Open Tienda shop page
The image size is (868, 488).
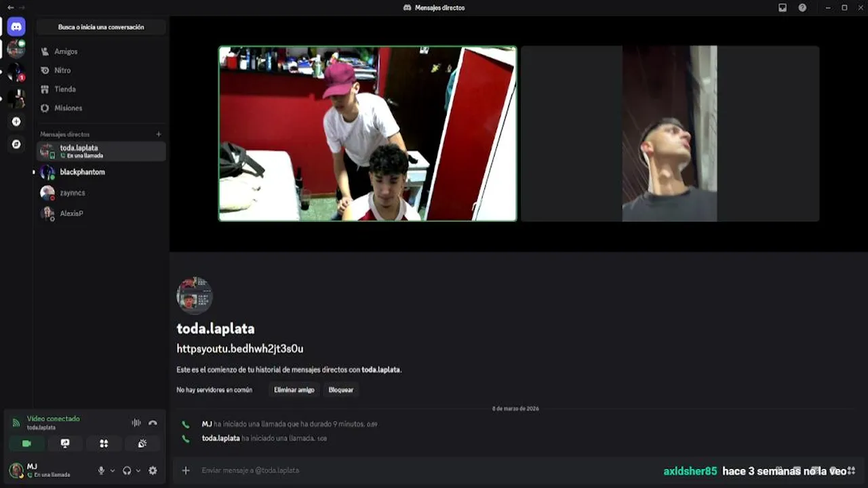(100, 89)
